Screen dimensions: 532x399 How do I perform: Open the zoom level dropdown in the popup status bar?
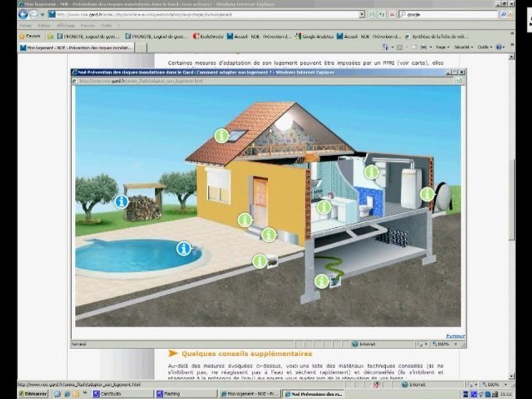click(456, 344)
